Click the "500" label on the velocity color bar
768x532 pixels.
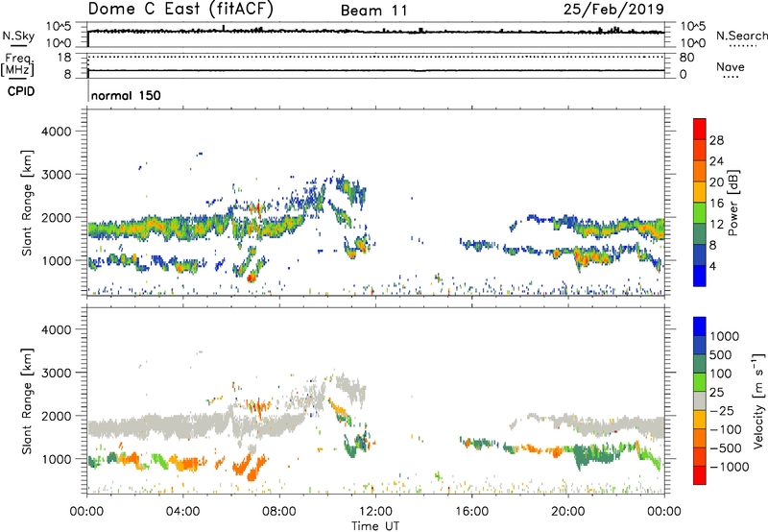pos(722,355)
